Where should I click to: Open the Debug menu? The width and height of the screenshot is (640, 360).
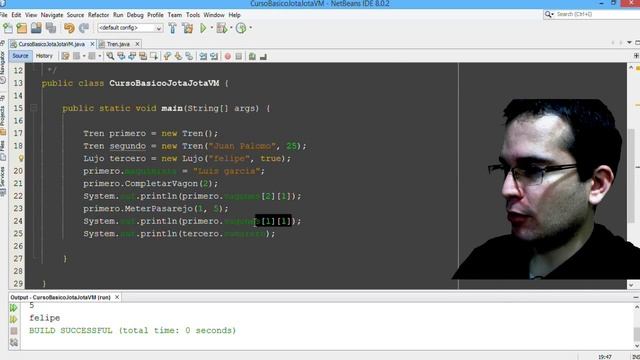(135, 15)
